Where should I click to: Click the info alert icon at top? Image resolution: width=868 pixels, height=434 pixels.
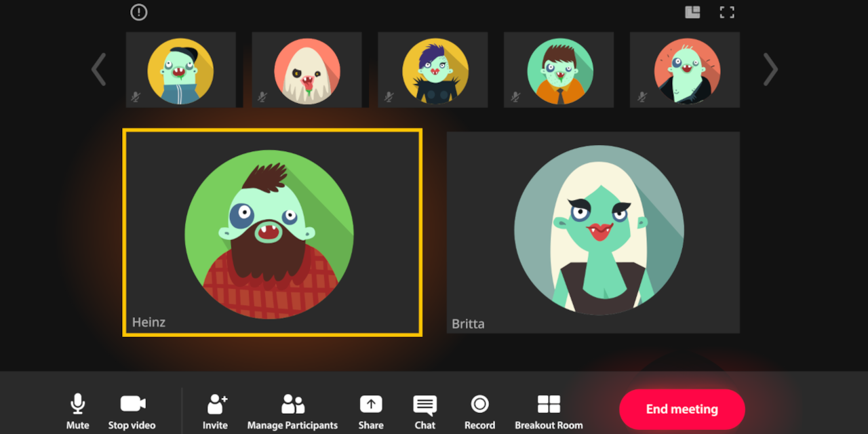(x=139, y=12)
